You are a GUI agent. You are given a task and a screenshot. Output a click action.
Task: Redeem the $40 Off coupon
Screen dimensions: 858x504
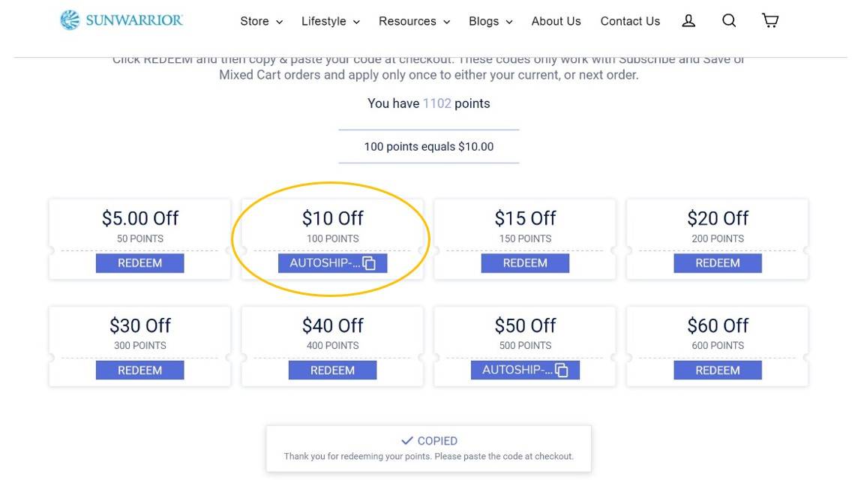[333, 370]
